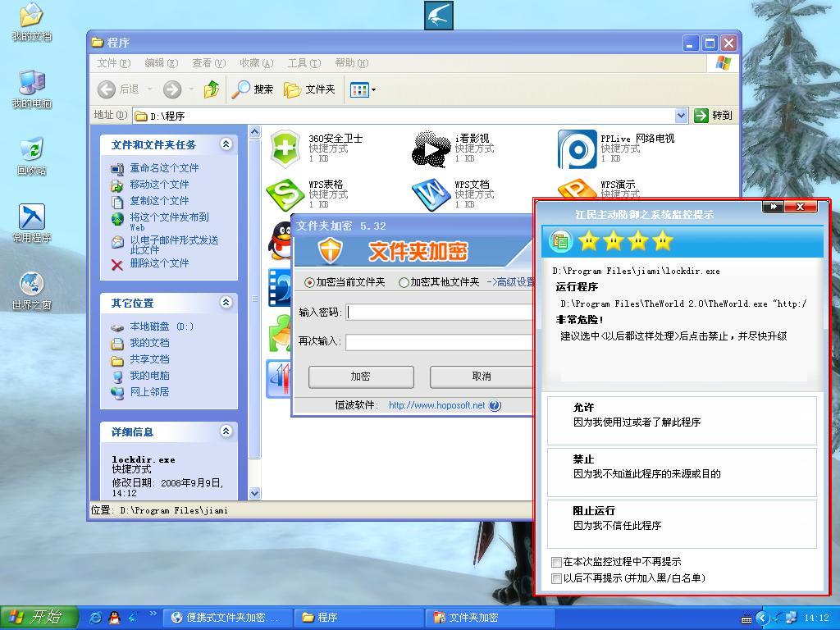Viewport: 840px width, 630px height.
Task: Open 我的电脑 desktop icon
Action: tap(32, 89)
